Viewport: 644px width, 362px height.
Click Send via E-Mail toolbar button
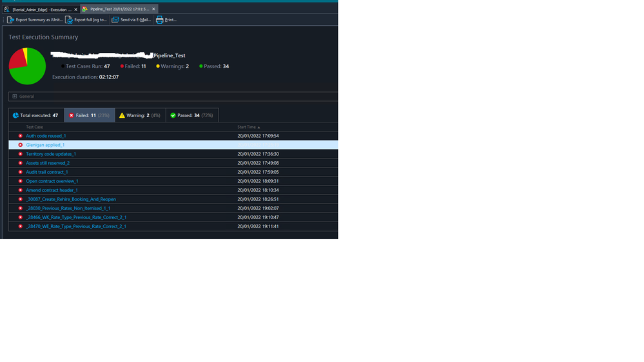[x=132, y=20]
